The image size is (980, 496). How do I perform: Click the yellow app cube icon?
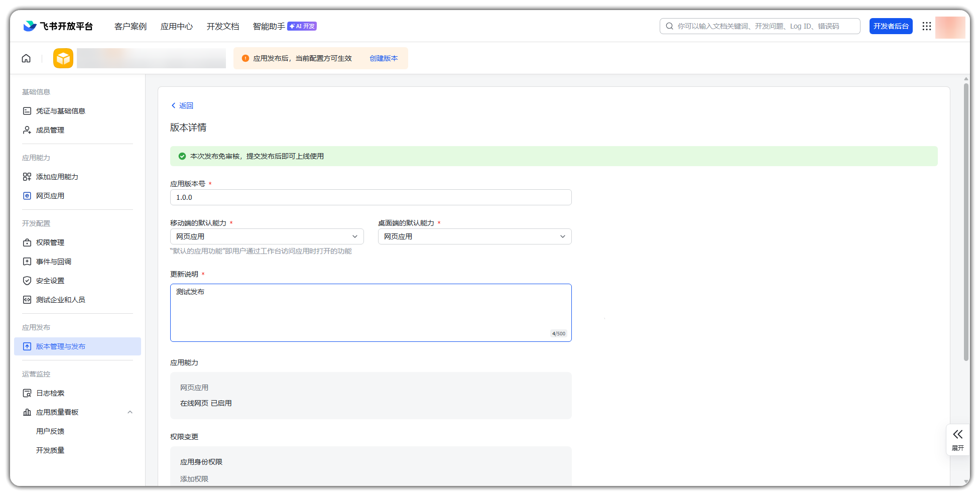pyautogui.click(x=63, y=58)
